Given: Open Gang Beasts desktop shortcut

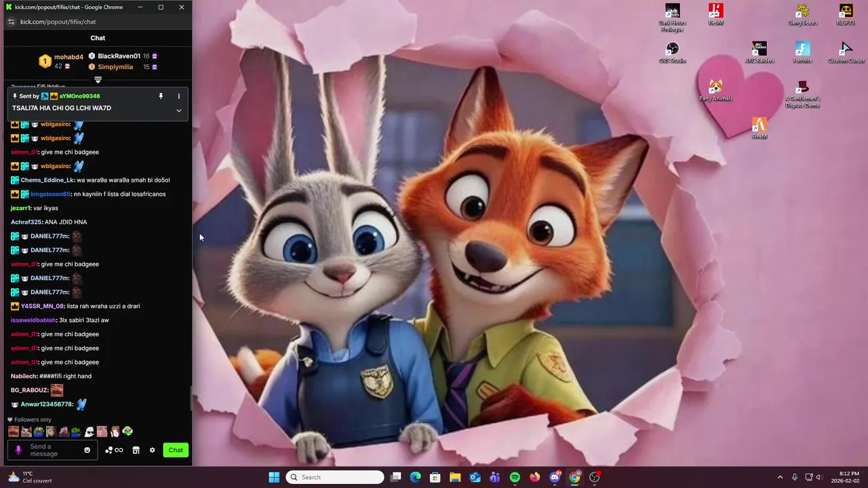Looking at the screenshot, I should [802, 14].
